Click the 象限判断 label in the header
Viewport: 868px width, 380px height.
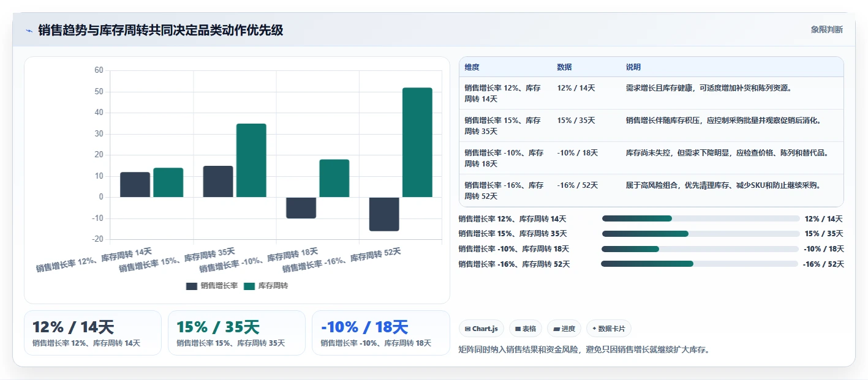tap(827, 29)
